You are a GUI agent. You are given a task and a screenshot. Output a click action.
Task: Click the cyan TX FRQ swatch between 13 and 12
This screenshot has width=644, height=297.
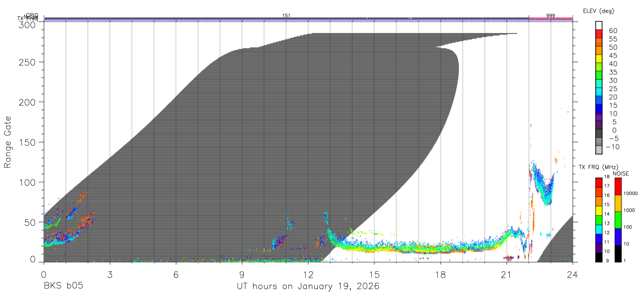pos(598,229)
